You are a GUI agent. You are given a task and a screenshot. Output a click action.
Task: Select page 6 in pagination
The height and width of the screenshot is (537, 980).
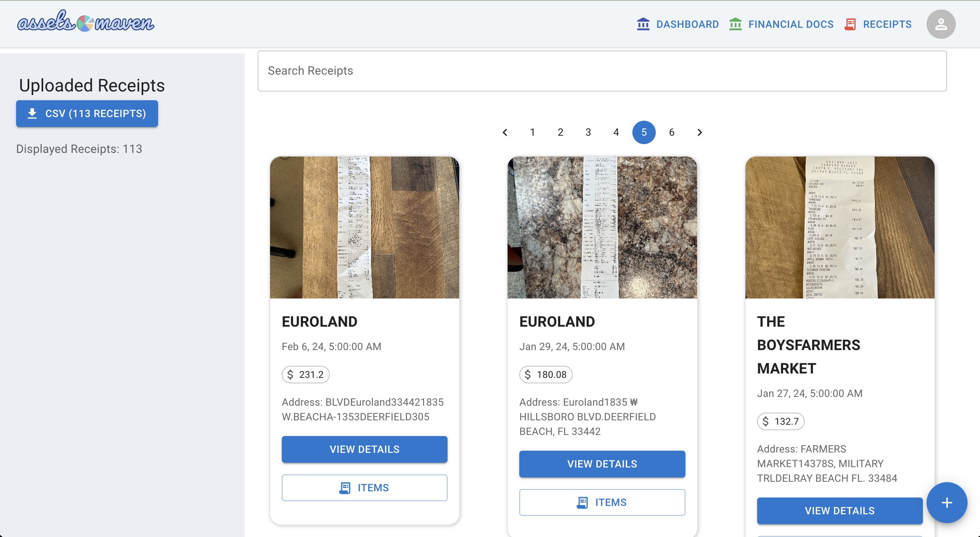pos(672,132)
